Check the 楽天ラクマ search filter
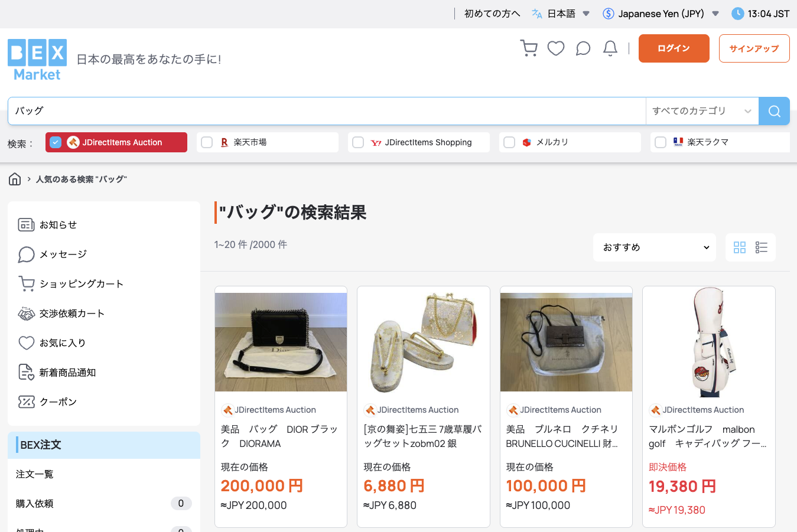This screenshot has width=797, height=532. point(661,142)
